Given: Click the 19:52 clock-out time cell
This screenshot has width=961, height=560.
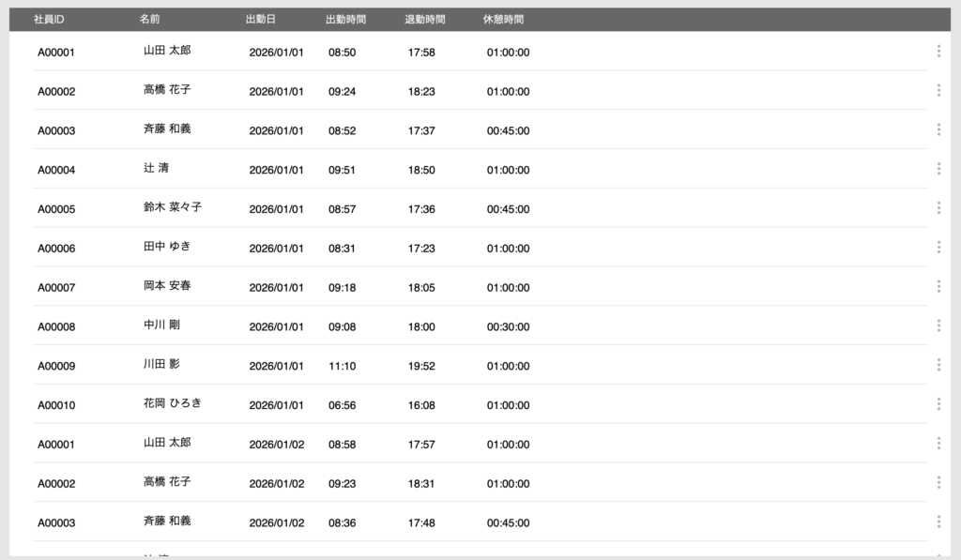Looking at the screenshot, I should 421,366.
